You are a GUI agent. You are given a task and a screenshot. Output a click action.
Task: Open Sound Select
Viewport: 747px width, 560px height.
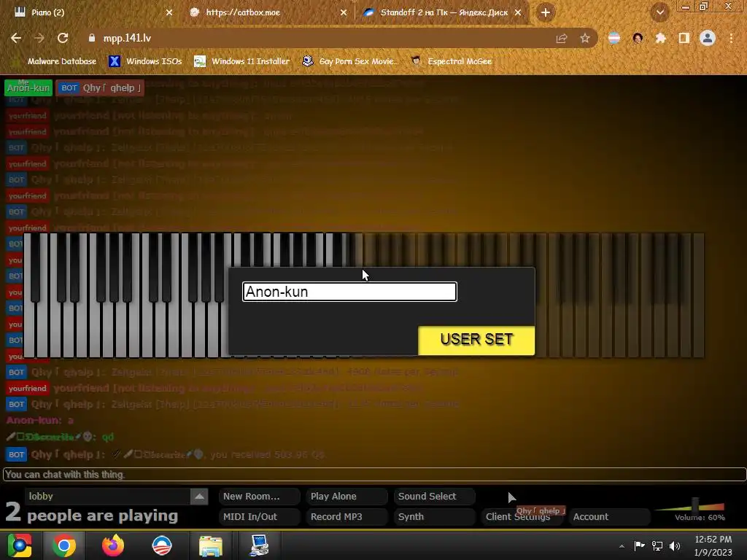(434, 496)
